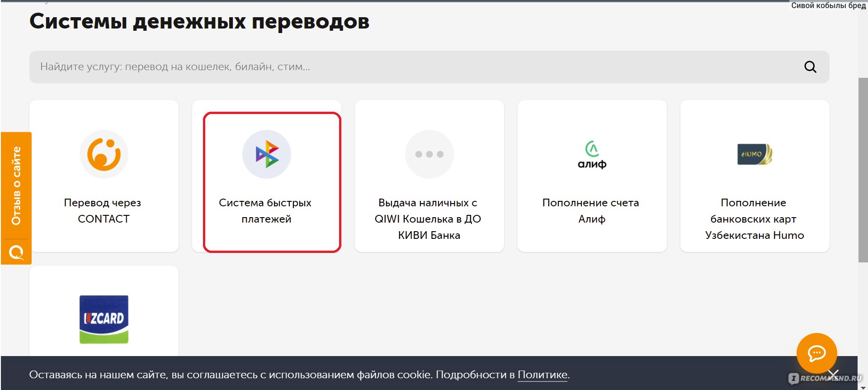The height and width of the screenshot is (390, 868).
Task: Click the service search input field
Action: [x=429, y=67]
